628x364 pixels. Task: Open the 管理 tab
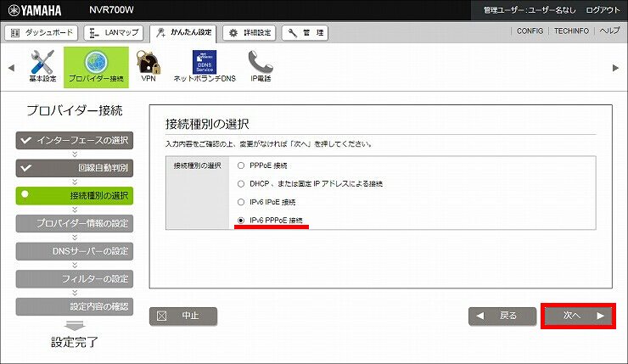click(x=305, y=33)
